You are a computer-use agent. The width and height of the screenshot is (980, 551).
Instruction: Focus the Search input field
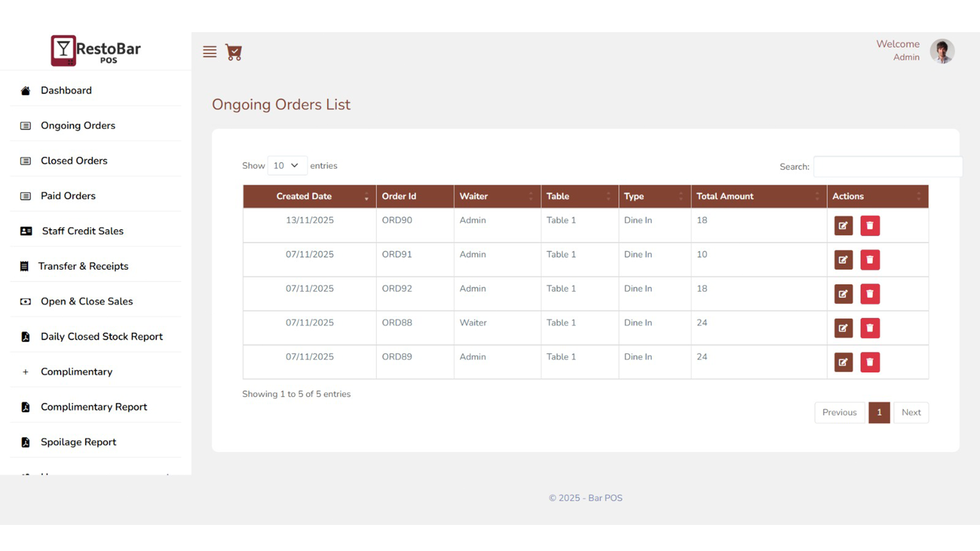pyautogui.click(x=888, y=167)
